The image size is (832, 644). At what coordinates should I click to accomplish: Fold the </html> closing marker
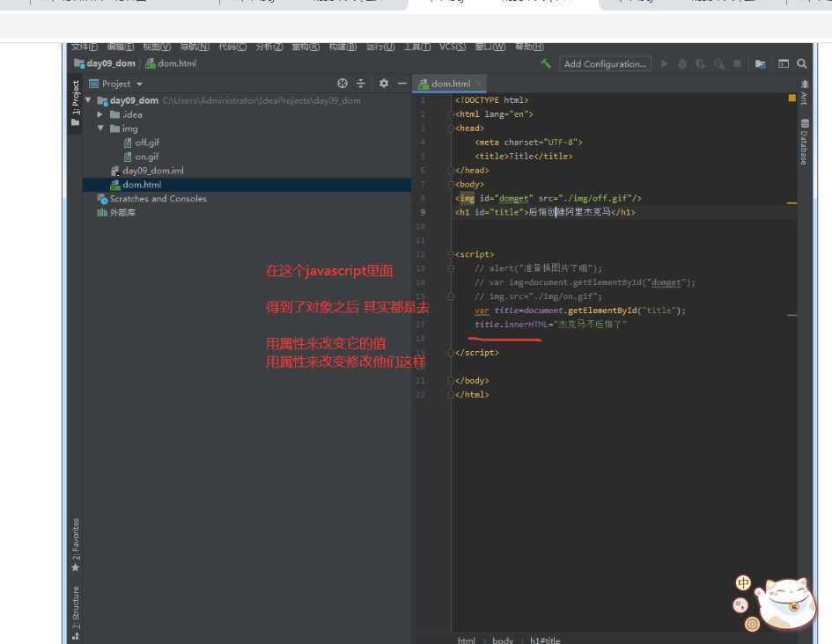click(x=452, y=394)
